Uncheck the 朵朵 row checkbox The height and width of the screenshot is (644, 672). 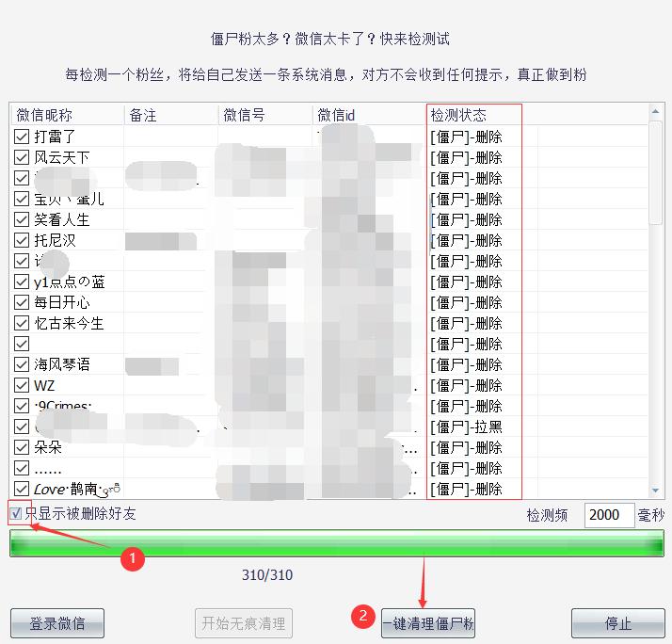[x=22, y=447]
